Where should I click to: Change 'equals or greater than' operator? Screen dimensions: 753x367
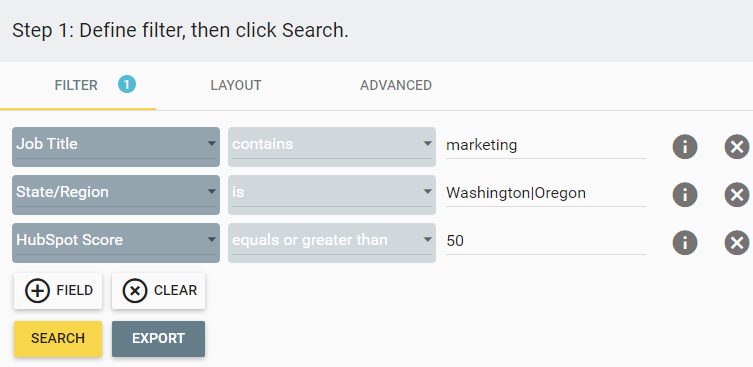click(x=332, y=243)
